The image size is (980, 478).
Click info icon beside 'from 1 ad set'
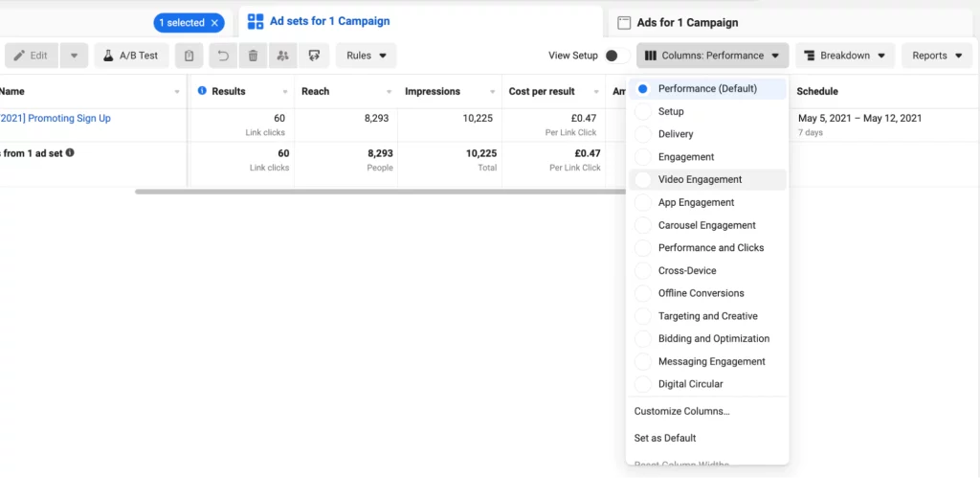(x=70, y=152)
